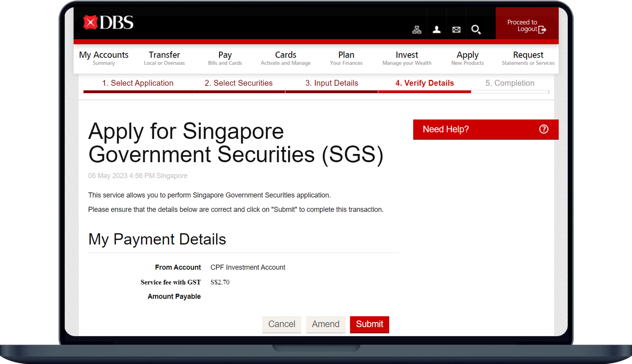Image resolution: width=632 pixels, height=364 pixels.
Task: Open Plan Your Finances menu
Action: (x=346, y=58)
